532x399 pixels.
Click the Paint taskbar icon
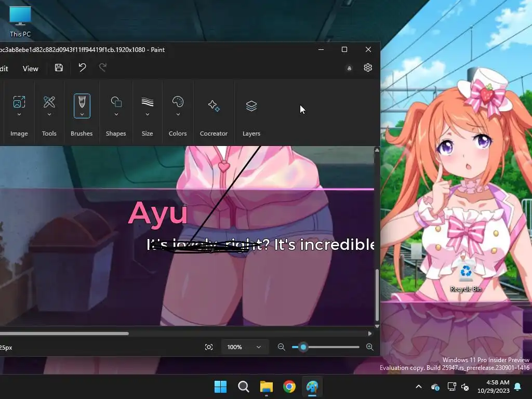pos(312,387)
